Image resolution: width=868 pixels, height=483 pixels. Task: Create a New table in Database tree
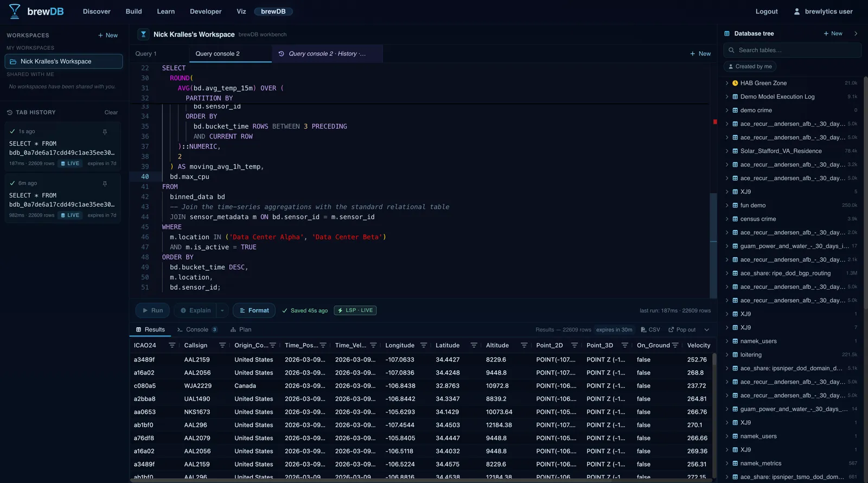pyautogui.click(x=833, y=34)
